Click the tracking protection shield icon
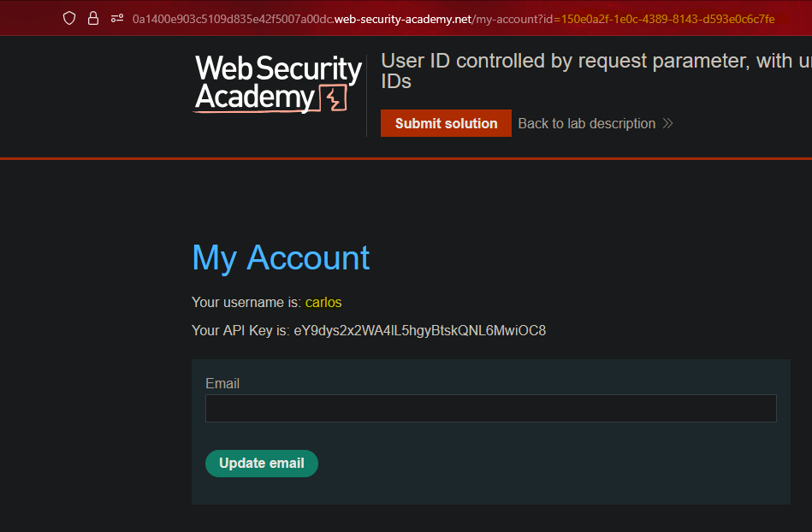Image resolution: width=812 pixels, height=532 pixels. tap(69, 18)
